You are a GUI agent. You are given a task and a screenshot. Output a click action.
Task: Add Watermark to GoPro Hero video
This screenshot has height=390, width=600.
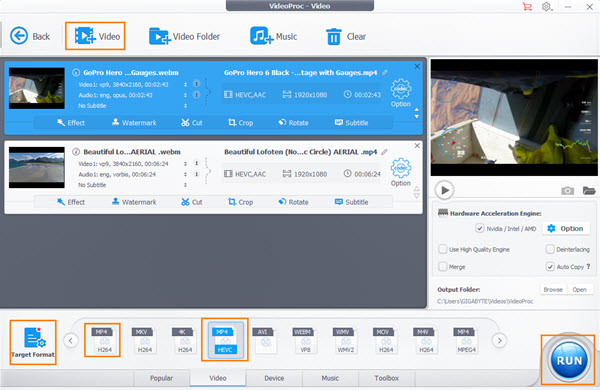(x=134, y=122)
